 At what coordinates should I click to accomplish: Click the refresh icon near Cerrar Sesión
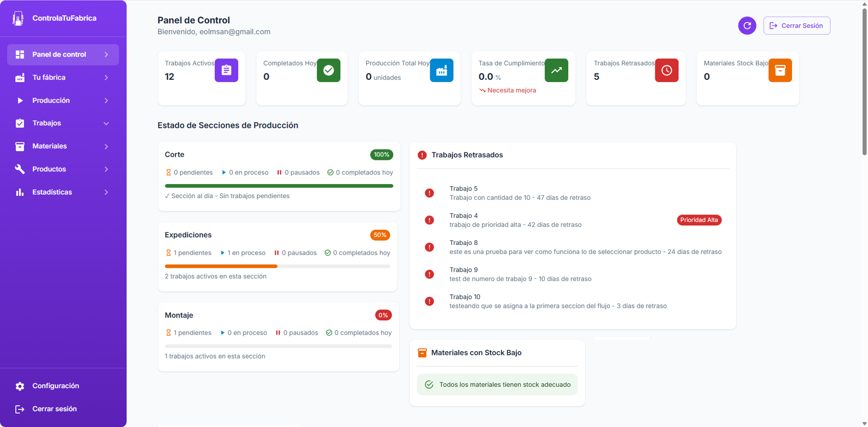coord(747,26)
